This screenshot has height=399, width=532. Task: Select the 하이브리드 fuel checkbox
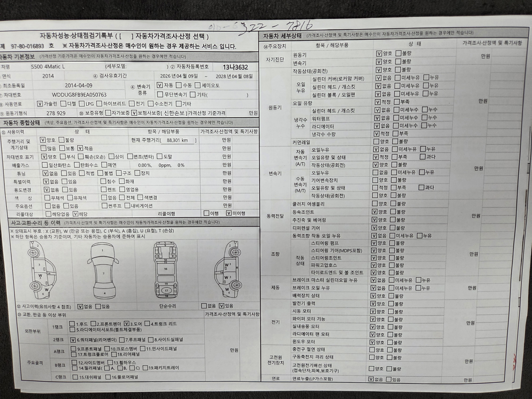click(99, 104)
